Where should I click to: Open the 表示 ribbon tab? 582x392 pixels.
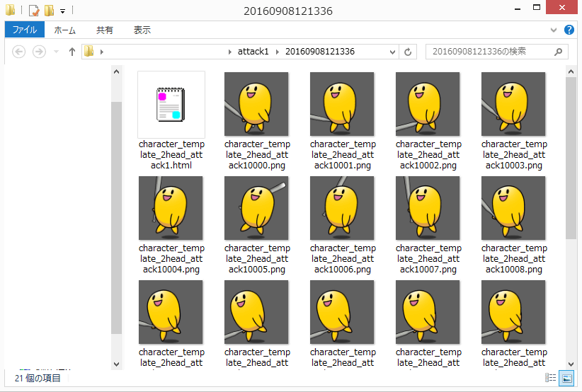pos(142,30)
